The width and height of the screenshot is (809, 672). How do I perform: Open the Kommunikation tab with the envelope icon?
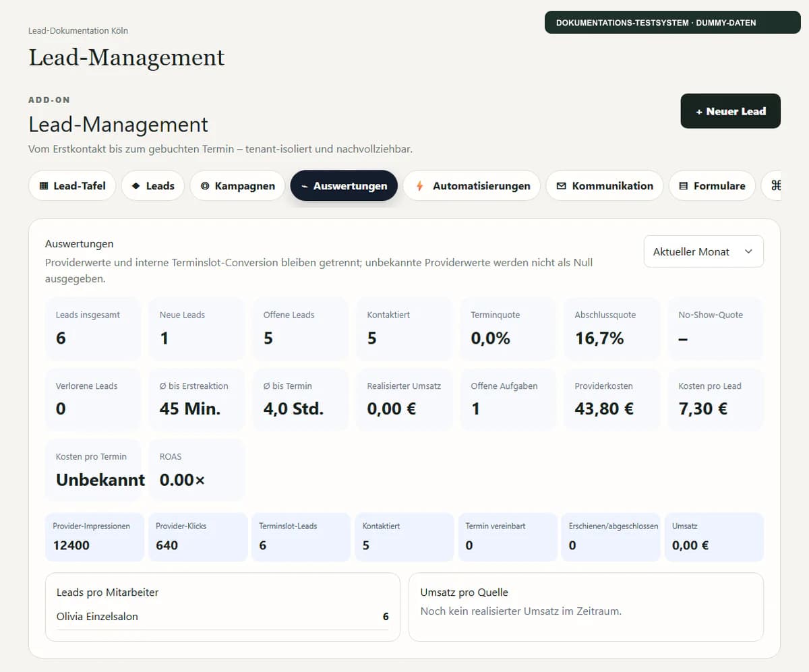pos(605,185)
